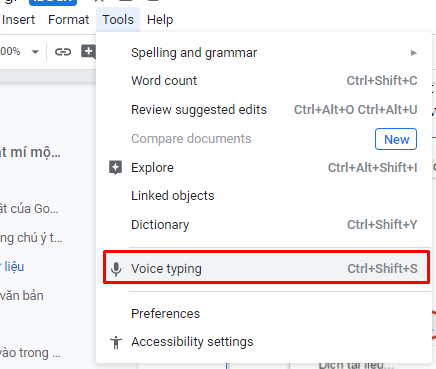Click the 'liệu' outline link in sidebar
Viewport: 436px width, 369px height.
(14, 267)
